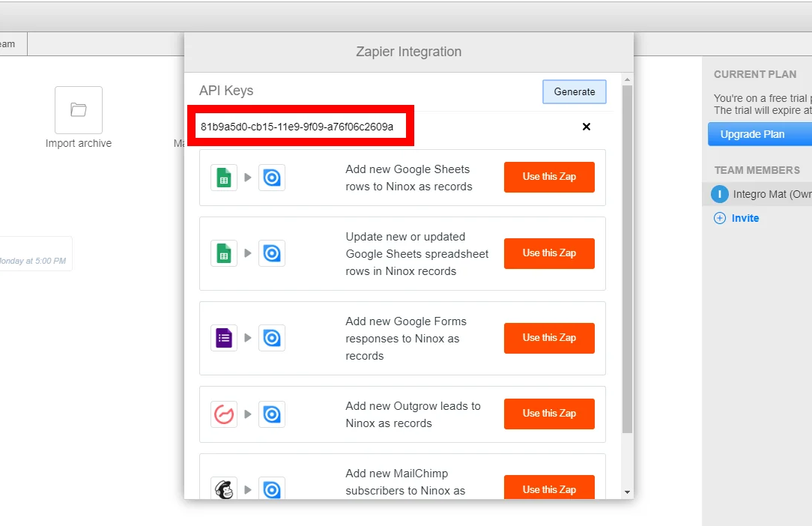Click Ninox icon in Outgrow leads Zap
The width and height of the screenshot is (812, 526).
coord(272,414)
